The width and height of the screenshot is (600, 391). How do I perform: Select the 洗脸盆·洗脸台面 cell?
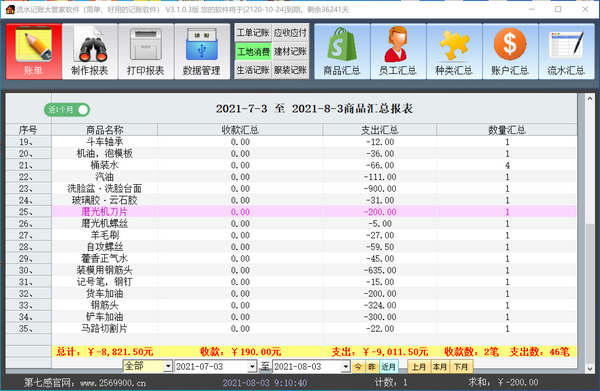[x=104, y=189]
